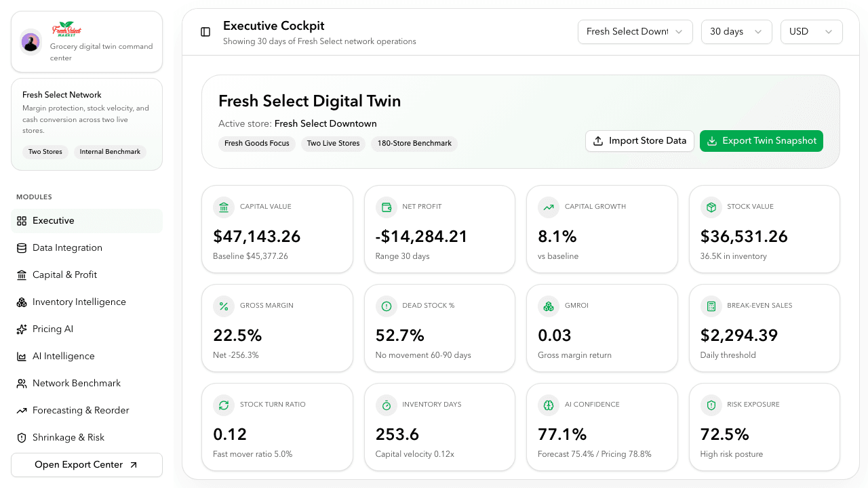
Task: Click the Shrinkage & Risk shield icon
Action: (21, 437)
